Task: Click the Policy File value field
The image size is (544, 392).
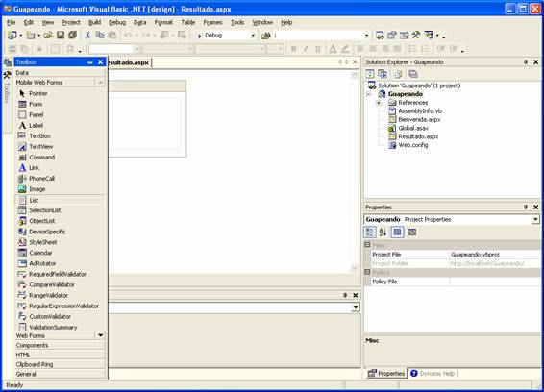Action: click(495, 282)
